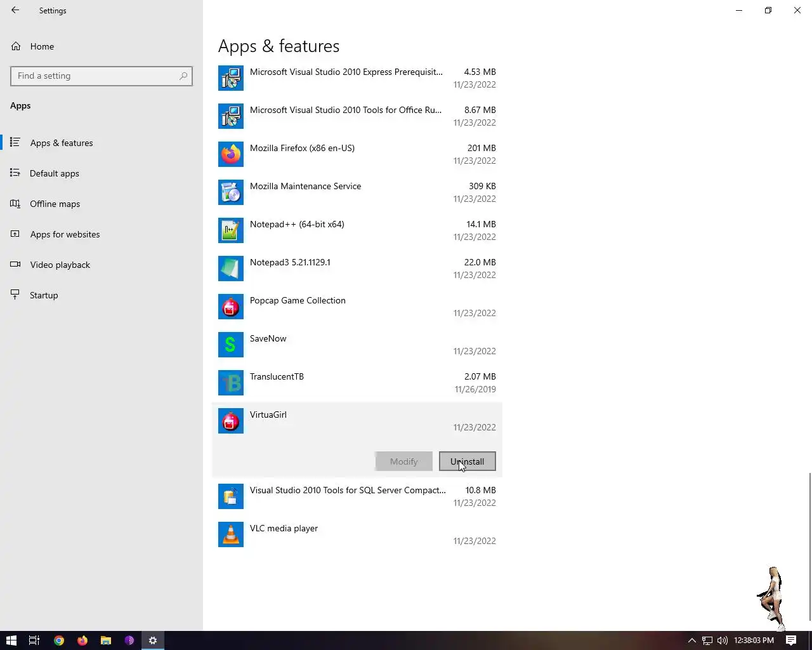The width and height of the screenshot is (812, 650).
Task: Open the Video playback page
Action: pos(101,265)
